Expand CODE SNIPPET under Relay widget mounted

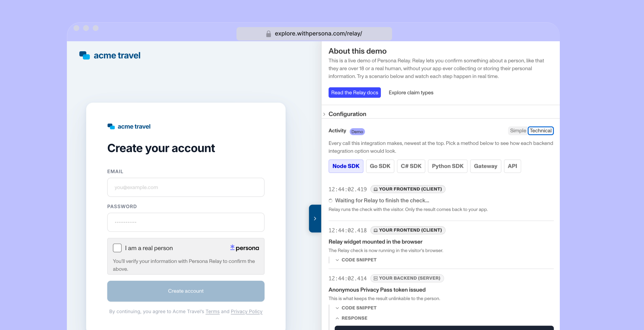point(356,260)
